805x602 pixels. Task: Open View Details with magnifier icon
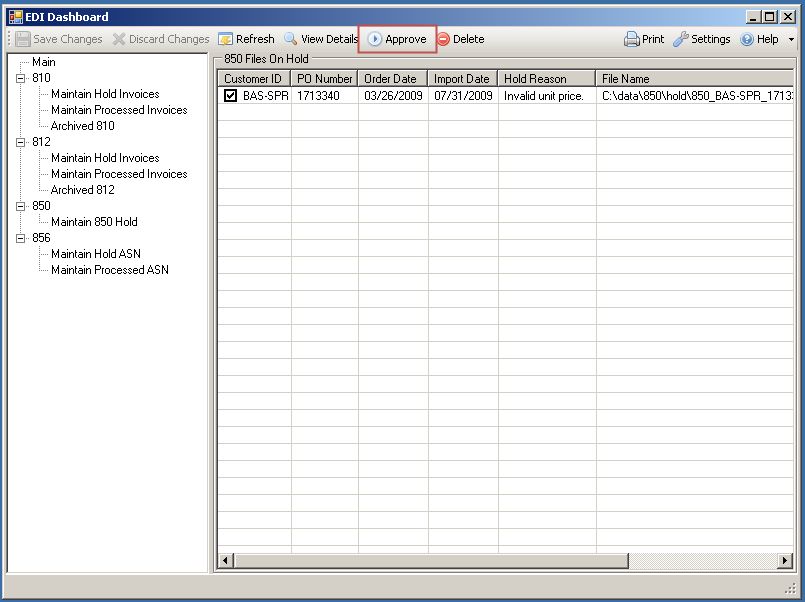pyautogui.click(x=291, y=39)
